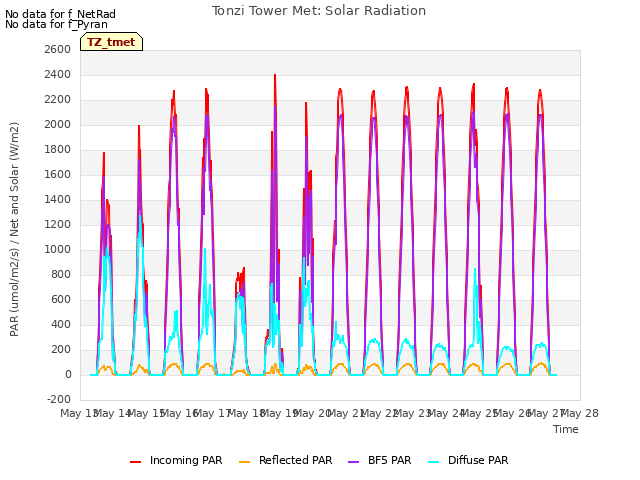Click the May 13 x-axis tick label
640x480 pixels.
[x=78, y=413]
